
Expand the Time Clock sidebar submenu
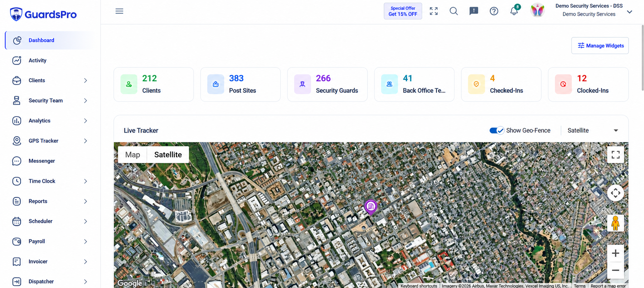pyautogui.click(x=86, y=181)
